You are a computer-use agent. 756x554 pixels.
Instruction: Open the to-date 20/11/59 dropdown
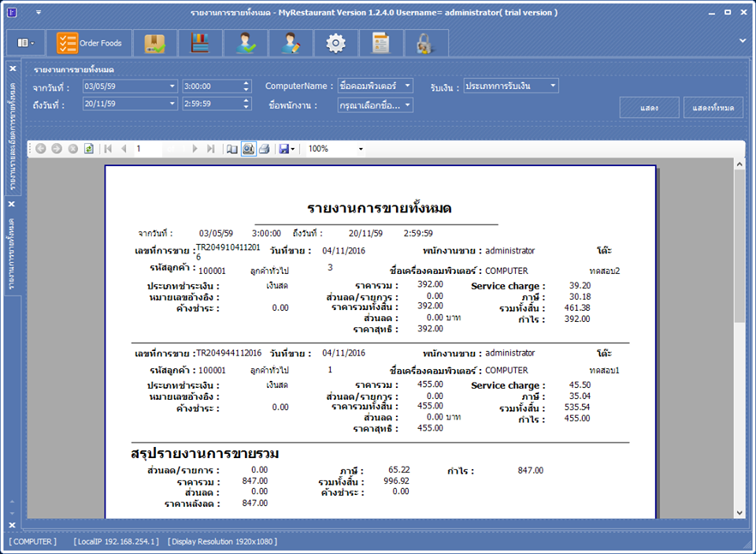pyautogui.click(x=172, y=104)
